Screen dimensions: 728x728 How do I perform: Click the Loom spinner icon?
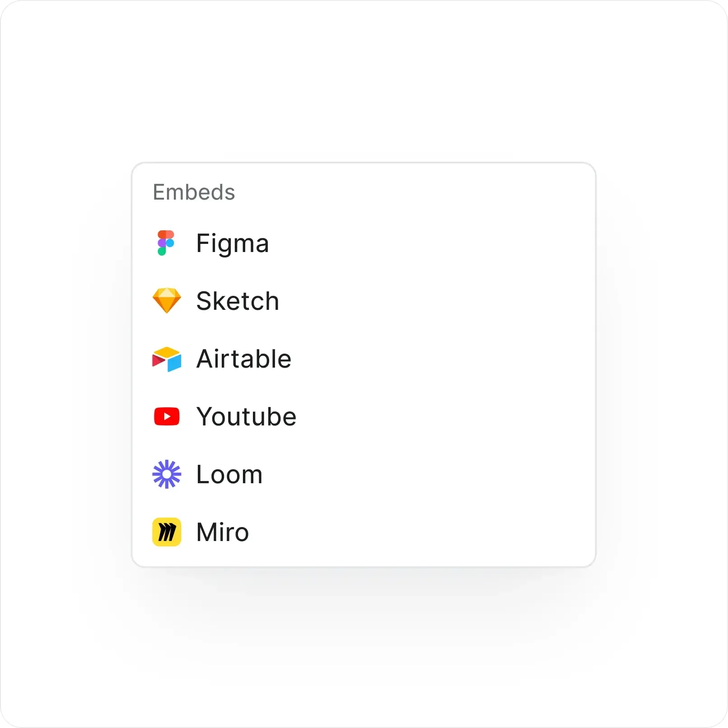point(166,474)
